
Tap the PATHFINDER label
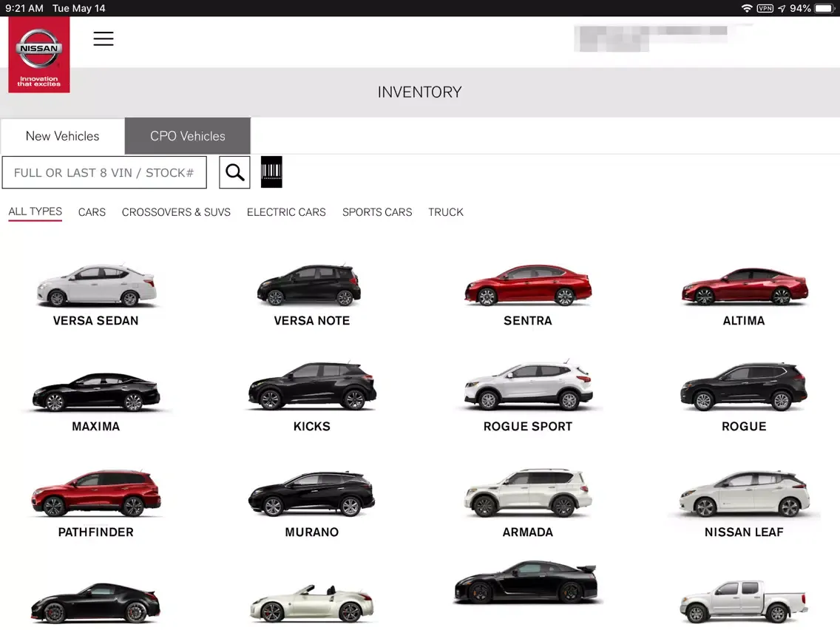point(96,532)
